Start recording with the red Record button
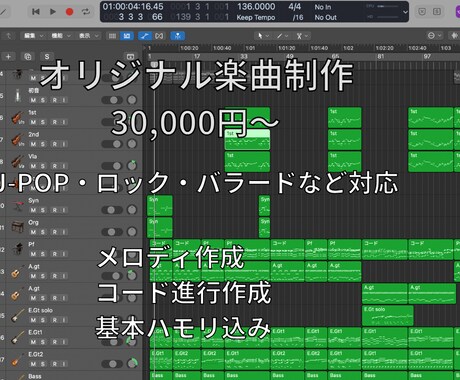 (69, 12)
